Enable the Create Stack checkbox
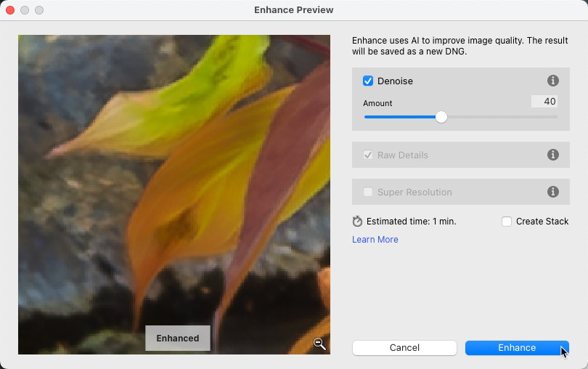The image size is (588, 369). click(507, 222)
